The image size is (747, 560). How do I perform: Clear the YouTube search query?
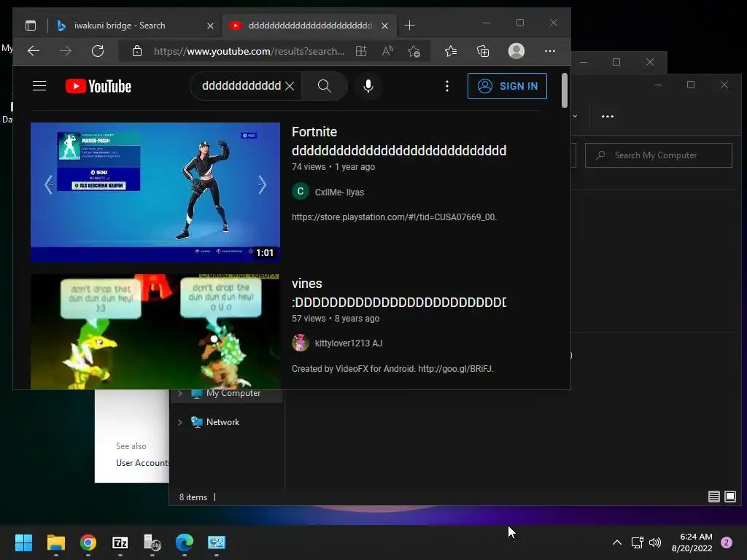(x=289, y=86)
